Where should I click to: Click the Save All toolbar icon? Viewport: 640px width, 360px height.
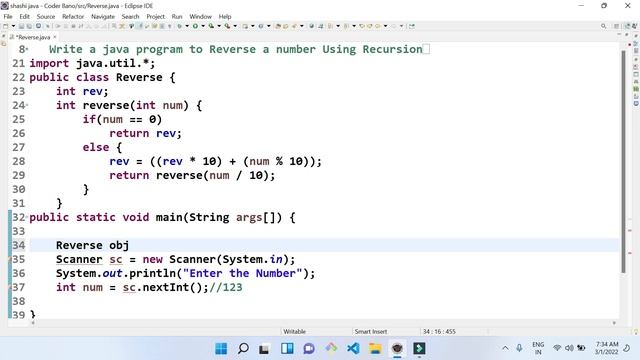click(29, 26)
